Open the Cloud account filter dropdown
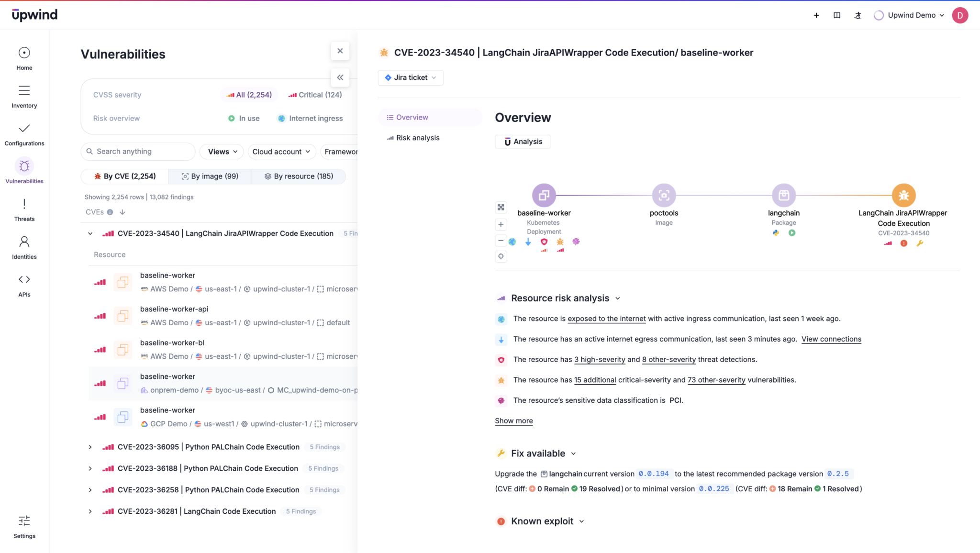The height and width of the screenshot is (553, 980). coord(281,152)
